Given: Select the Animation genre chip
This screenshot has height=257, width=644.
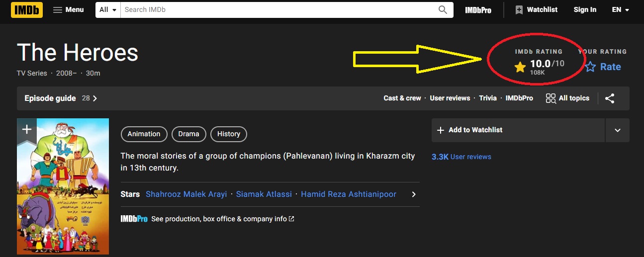Looking at the screenshot, I should point(144,134).
